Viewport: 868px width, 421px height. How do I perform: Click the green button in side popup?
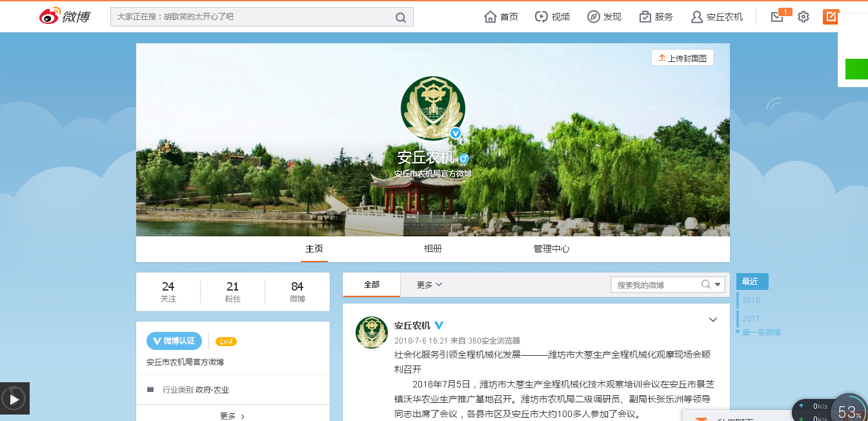pos(856,68)
